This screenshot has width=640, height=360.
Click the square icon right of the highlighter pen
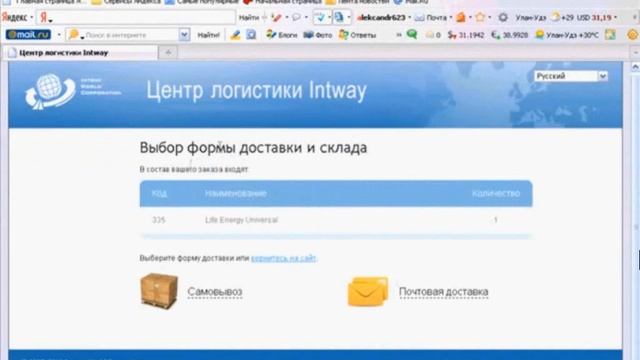tap(251, 35)
